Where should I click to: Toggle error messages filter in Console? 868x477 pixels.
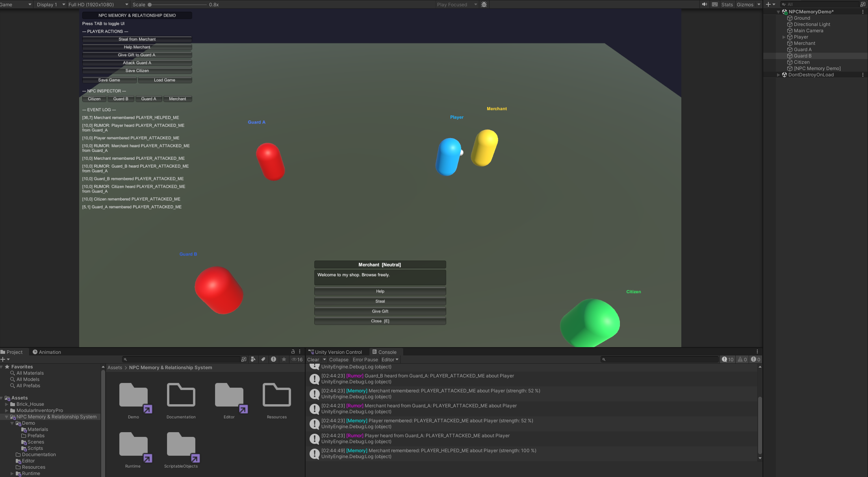[x=755, y=359]
